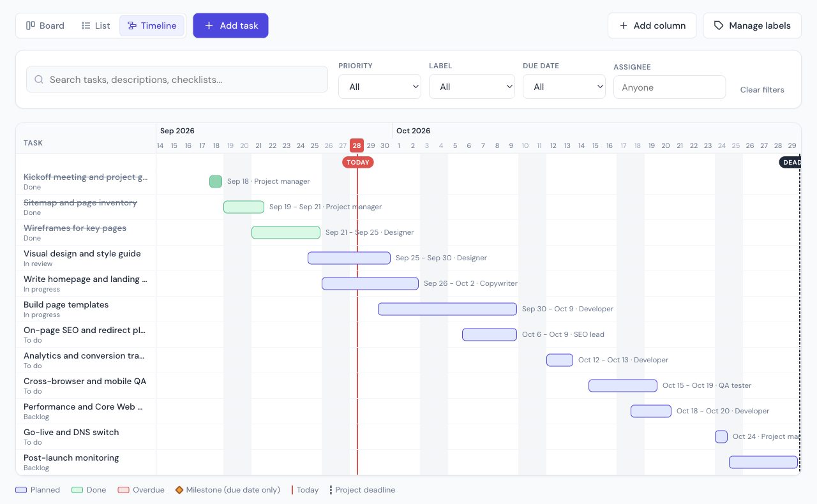The width and height of the screenshot is (817, 504).
Task: Click the magnifier icon in the search box
Action: click(x=39, y=80)
